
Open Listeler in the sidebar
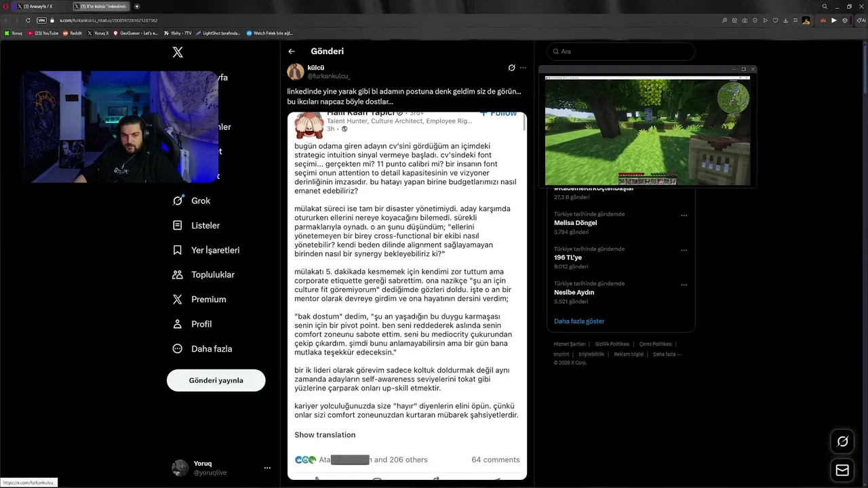[x=196, y=225]
